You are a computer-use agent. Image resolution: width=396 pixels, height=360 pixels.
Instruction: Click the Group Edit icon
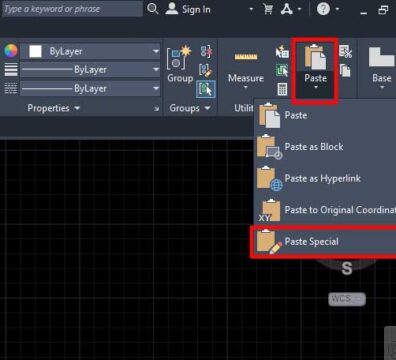[206, 70]
